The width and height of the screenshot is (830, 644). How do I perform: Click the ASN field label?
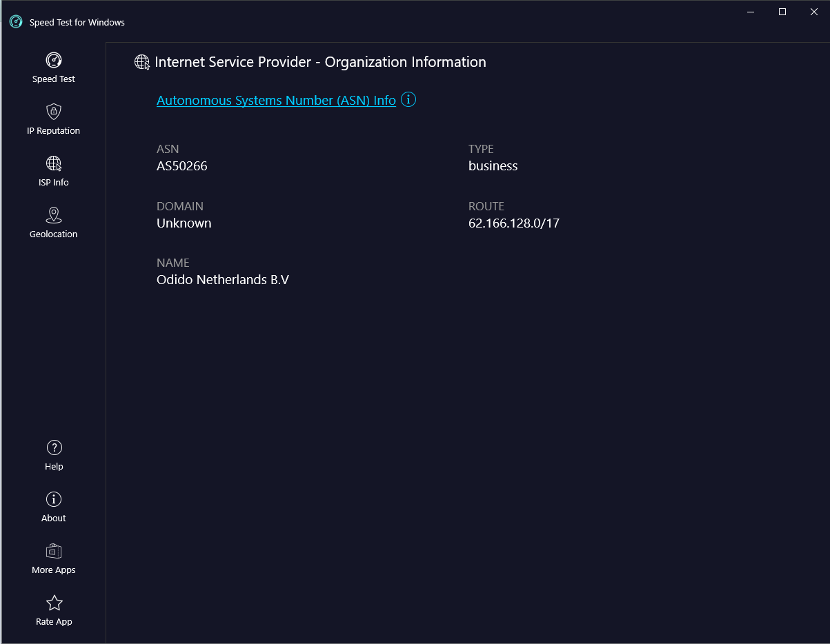click(168, 149)
